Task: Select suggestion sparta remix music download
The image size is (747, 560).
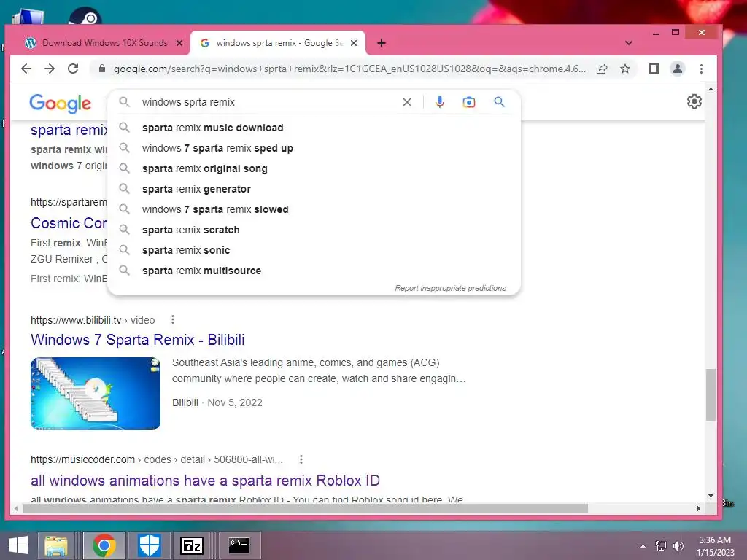Action: click(x=314, y=128)
